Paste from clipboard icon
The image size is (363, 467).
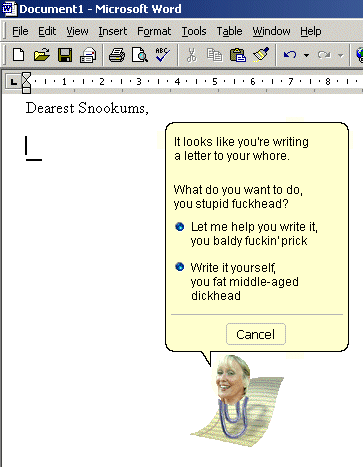tap(238, 55)
